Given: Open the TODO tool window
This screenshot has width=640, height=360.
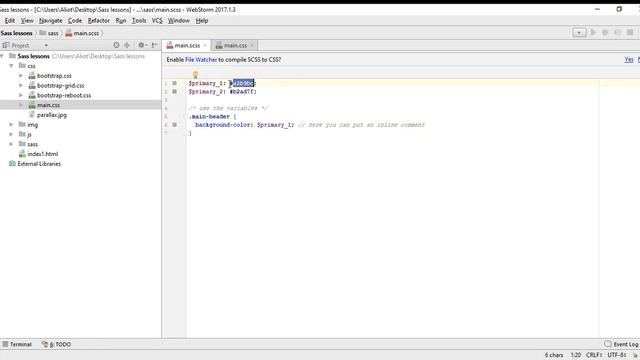Looking at the screenshot, I should coord(56,344).
